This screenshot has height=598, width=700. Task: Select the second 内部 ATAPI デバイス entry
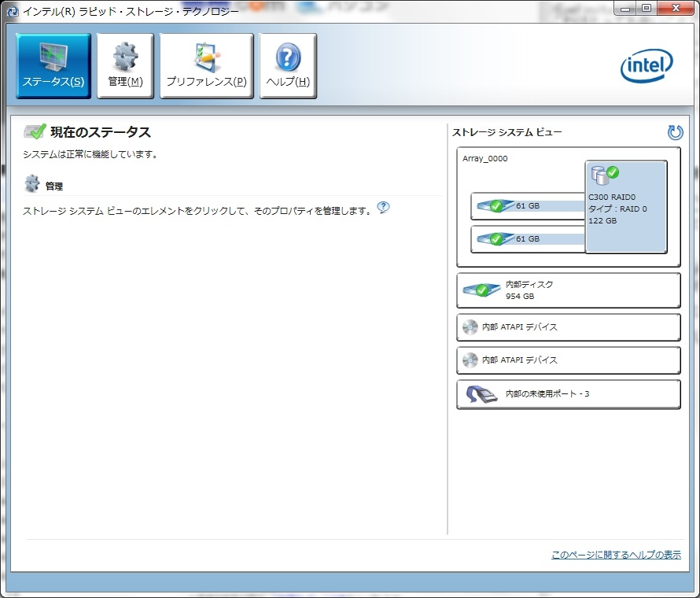[569, 360]
